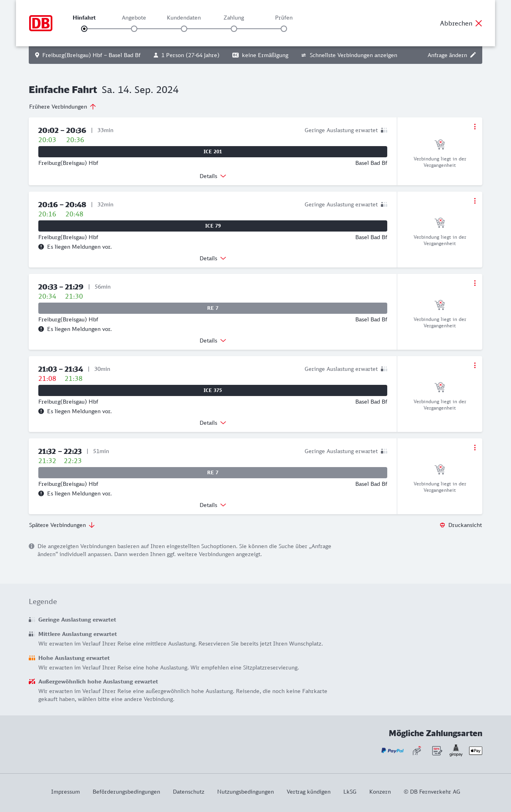Select the Angebote step circle
The image size is (511, 812).
(134, 29)
